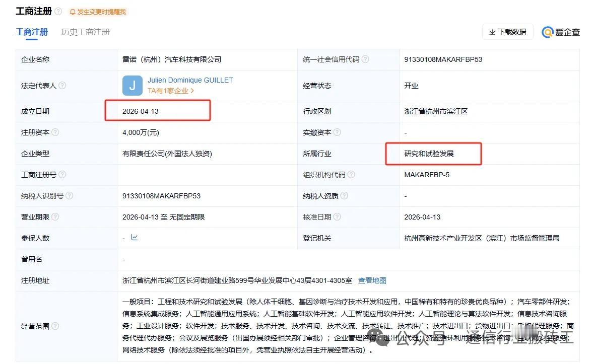Image resolution: width=591 pixels, height=364 pixels.
Task: Switch to the 工商注册 tab
Action: pyautogui.click(x=32, y=32)
